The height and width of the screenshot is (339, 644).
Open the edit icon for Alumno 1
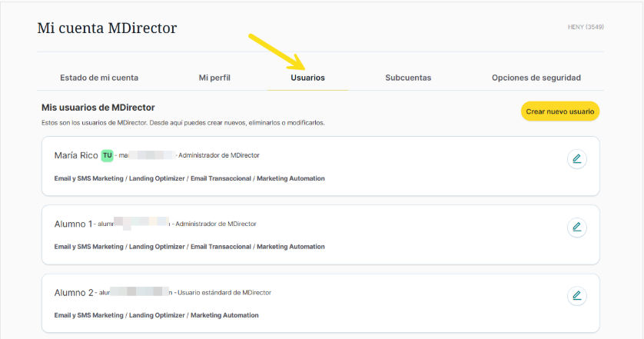point(576,228)
